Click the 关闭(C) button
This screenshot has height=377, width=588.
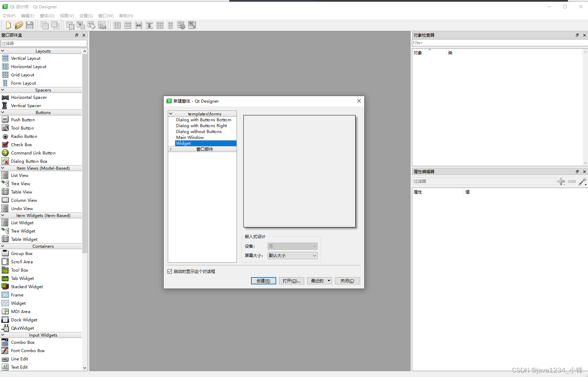click(x=347, y=281)
